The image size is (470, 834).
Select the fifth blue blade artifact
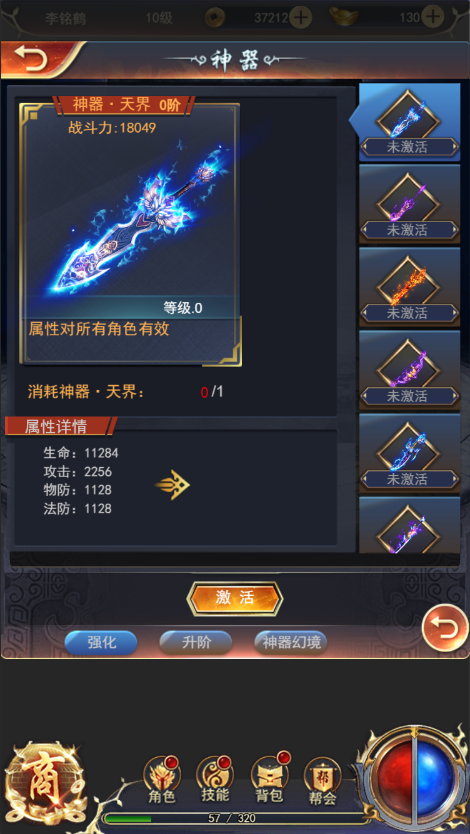[409, 453]
